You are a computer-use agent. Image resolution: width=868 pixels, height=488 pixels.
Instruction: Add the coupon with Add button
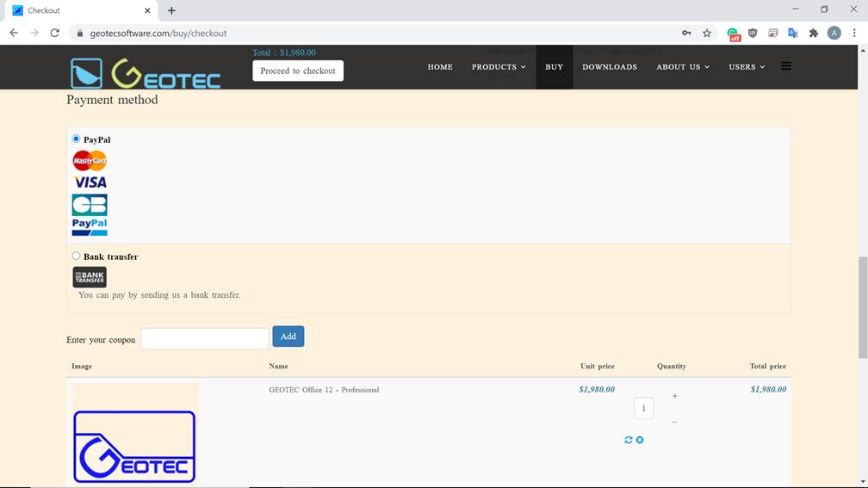point(288,337)
